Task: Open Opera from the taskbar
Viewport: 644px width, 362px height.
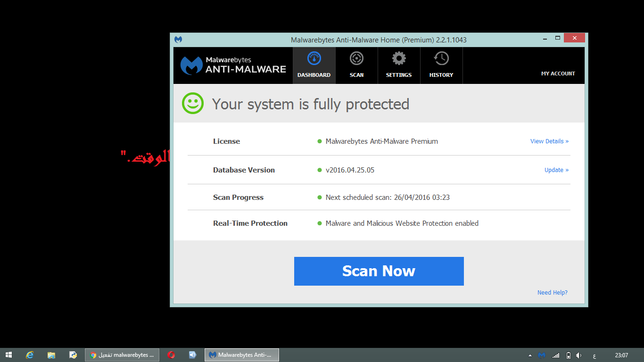Action: coord(171,355)
